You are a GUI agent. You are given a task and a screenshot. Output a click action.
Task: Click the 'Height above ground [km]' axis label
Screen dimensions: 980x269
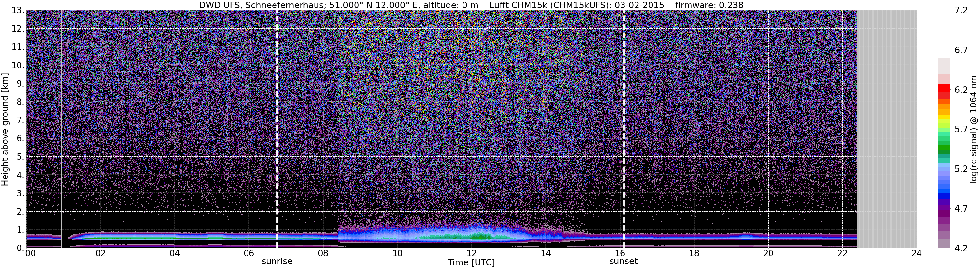[5, 129]
